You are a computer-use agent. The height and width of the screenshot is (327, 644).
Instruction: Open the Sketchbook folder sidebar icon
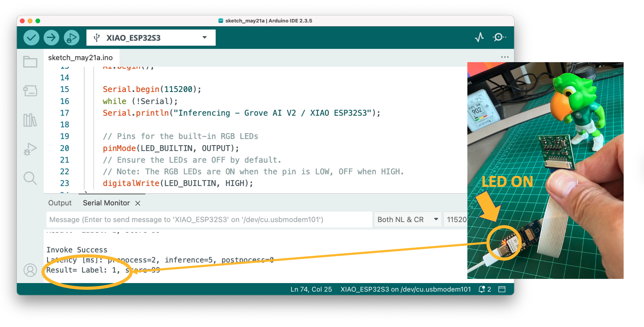[30, 62]
